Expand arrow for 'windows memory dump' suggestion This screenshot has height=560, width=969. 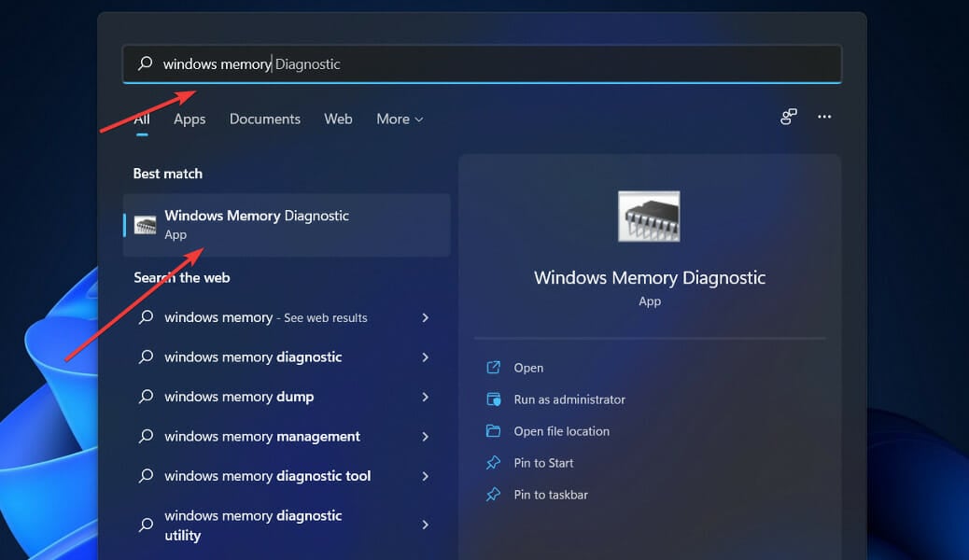(425, 397)
